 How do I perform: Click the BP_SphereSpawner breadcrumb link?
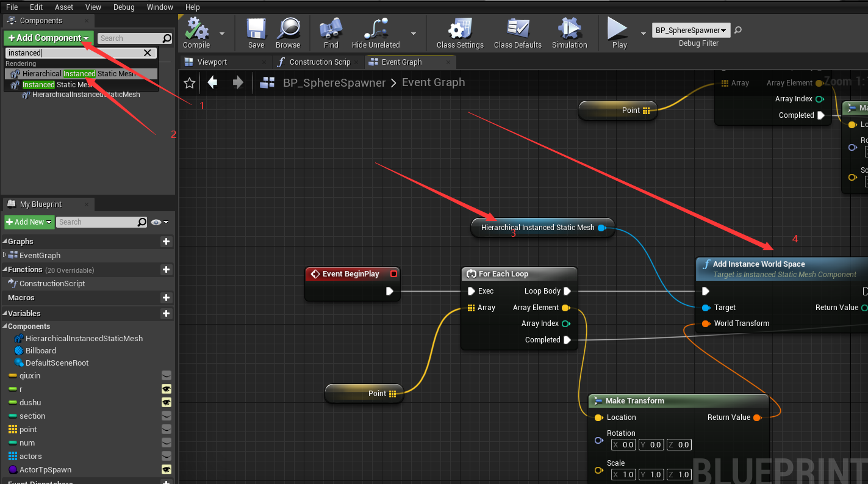[334, 82]
